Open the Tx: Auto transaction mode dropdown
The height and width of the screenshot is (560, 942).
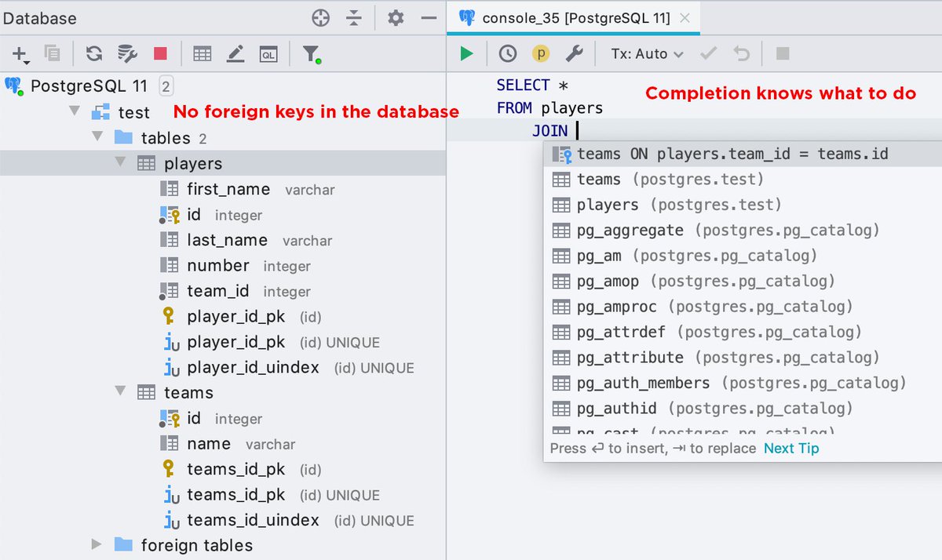[x=648, y=53]
